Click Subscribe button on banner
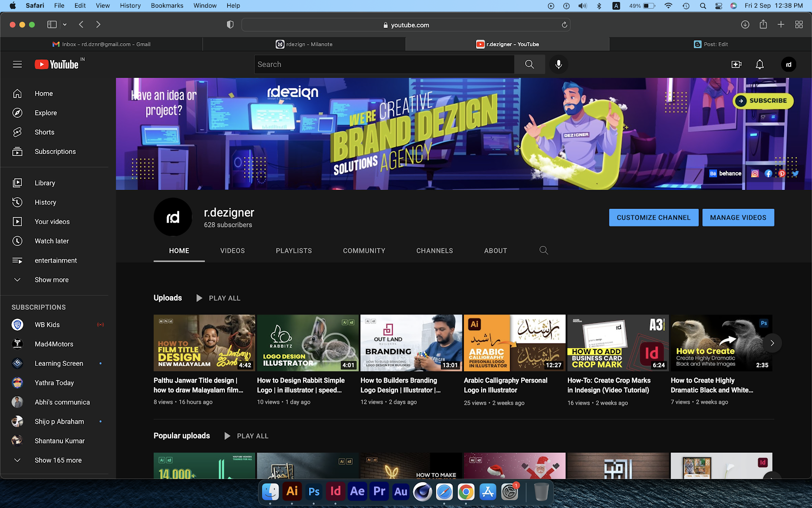The image size is (812, 508). [x=763, y=101]
